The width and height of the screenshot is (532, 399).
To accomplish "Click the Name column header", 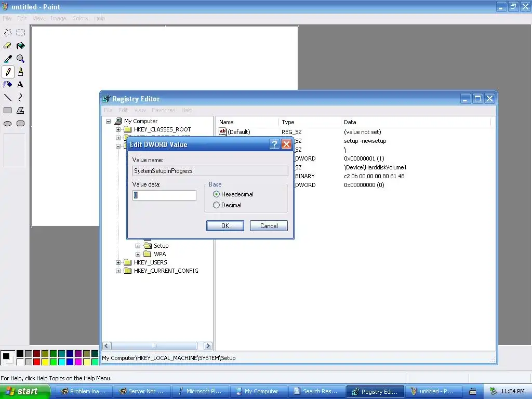I will [x=247, y=122].
